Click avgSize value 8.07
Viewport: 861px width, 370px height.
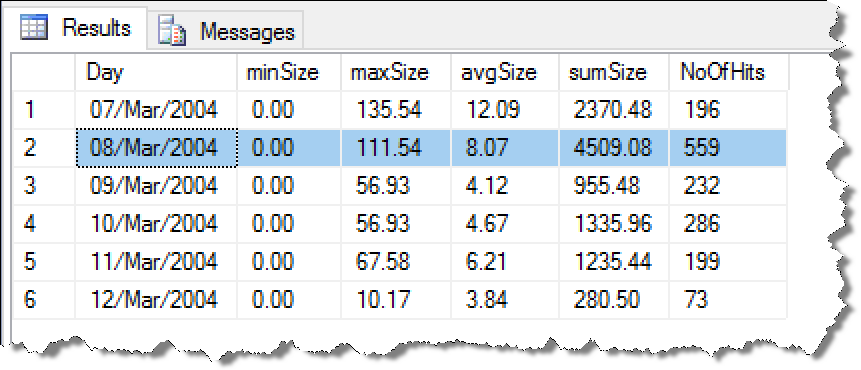(x=505, y=148)
